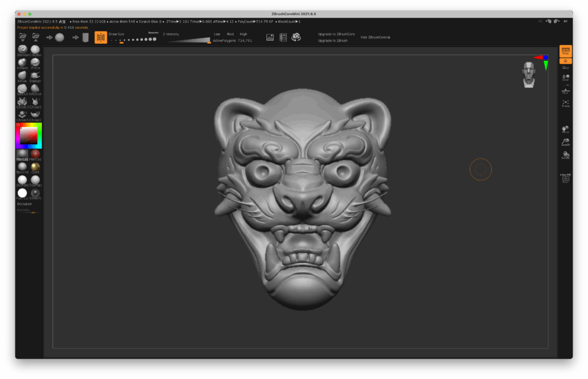Click the save project folder icon
588x379 pixels.
(x=36, y=37)
